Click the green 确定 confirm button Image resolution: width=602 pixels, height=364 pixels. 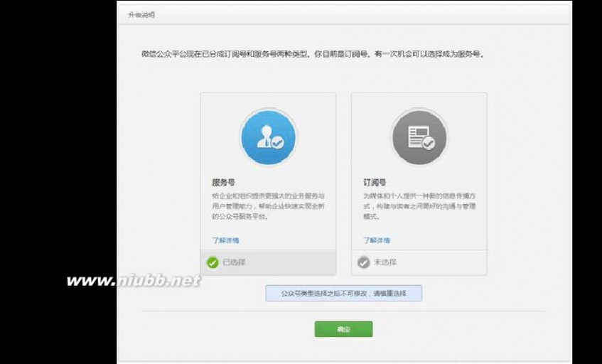[343, 329]
